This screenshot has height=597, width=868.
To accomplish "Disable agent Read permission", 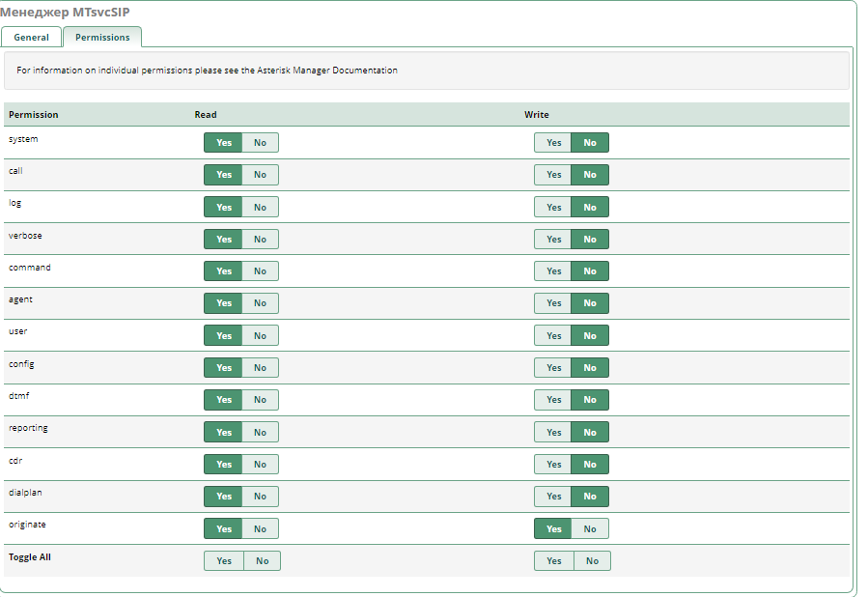I will point(260,303).
